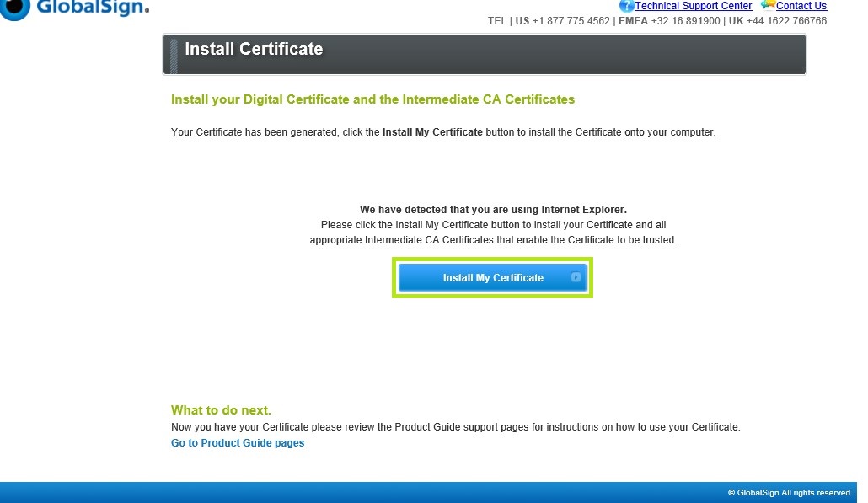Open the Technical Support Center help icon
868x503 pixels.
click(x=626, y=6)
